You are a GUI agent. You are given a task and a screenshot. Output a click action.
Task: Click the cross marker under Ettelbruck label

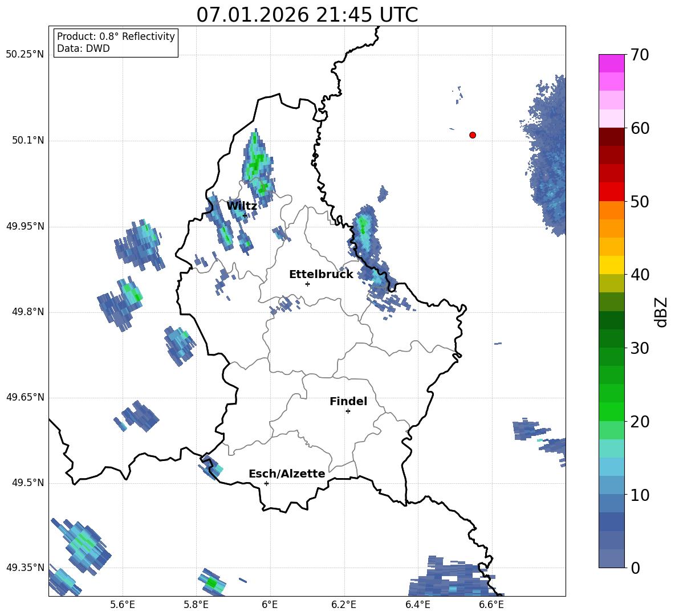click(307, 284)
